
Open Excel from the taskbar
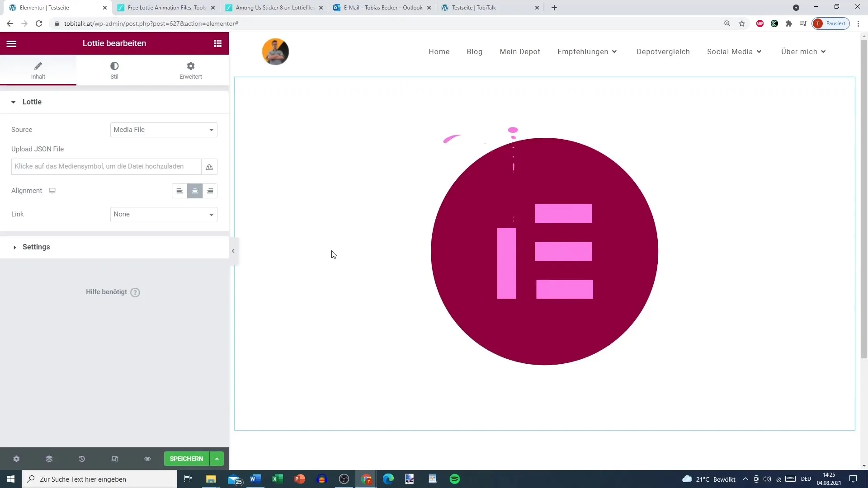[278, 479]
